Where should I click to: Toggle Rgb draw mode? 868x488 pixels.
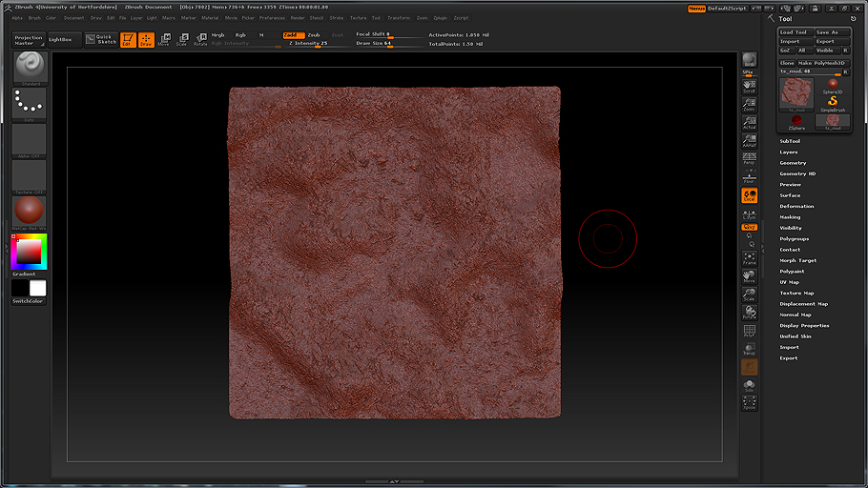coord(240,35)
